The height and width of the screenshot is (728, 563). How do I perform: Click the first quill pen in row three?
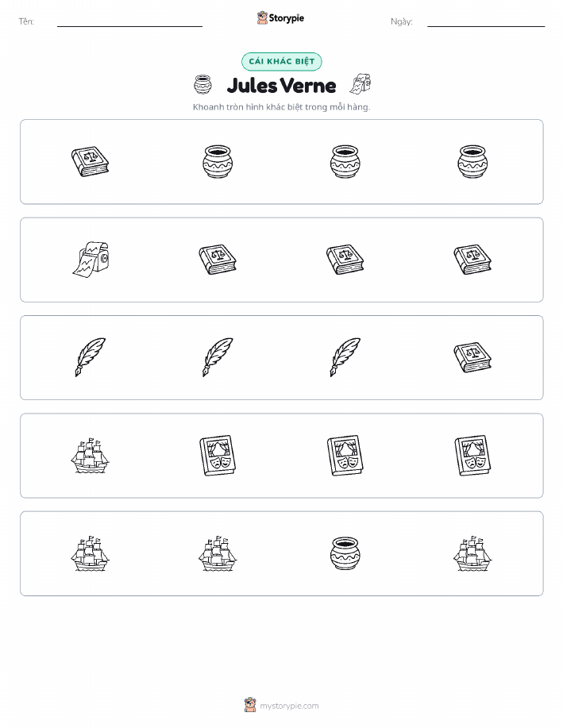coord(90,357)
